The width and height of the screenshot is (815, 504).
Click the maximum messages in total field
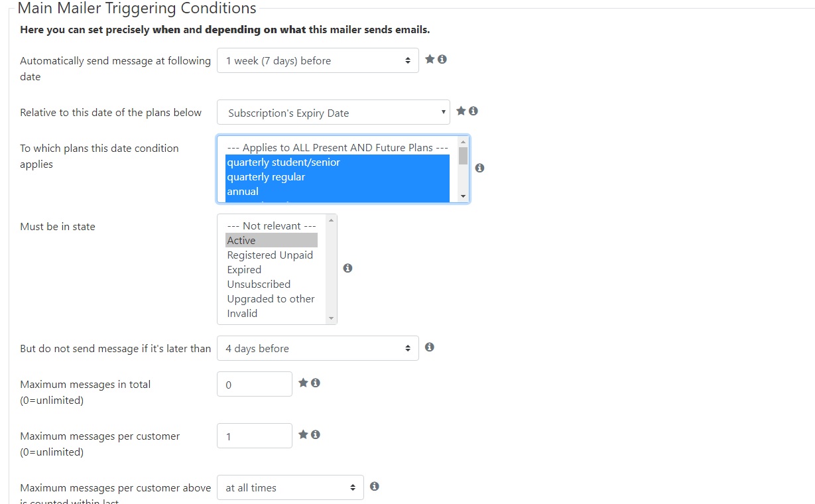(255, 384)
